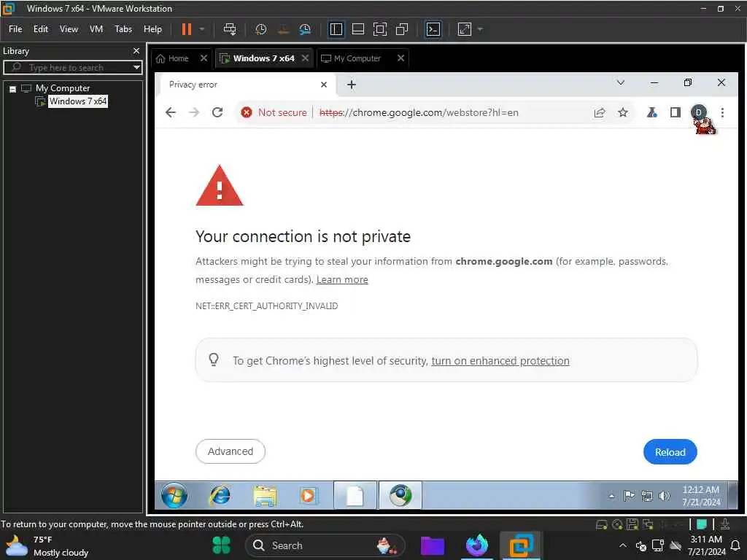Open the Tabs menu
The height and width of the screenshot is (560, 747).
click(123, 29)
